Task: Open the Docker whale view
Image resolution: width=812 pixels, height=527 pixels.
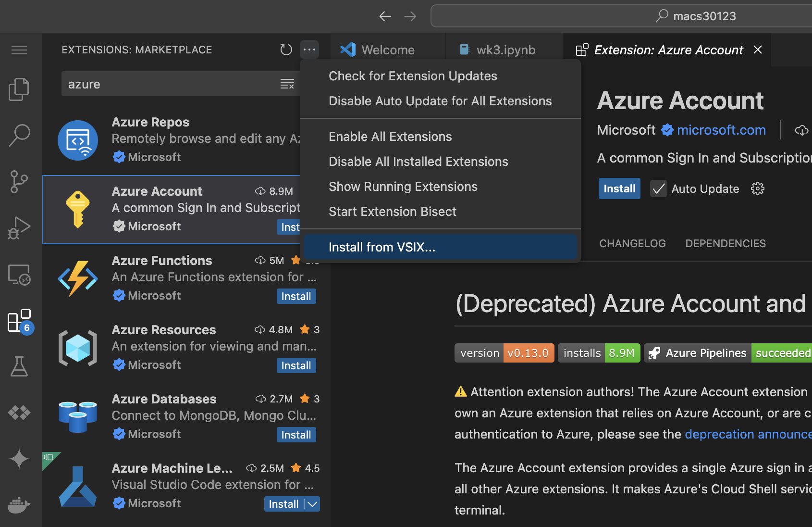Action: [19, 505]
